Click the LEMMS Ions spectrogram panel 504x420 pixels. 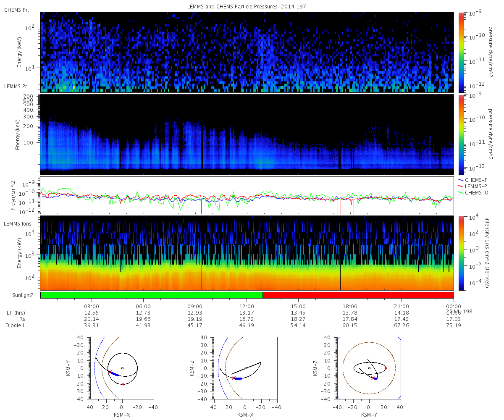(247, 253)
